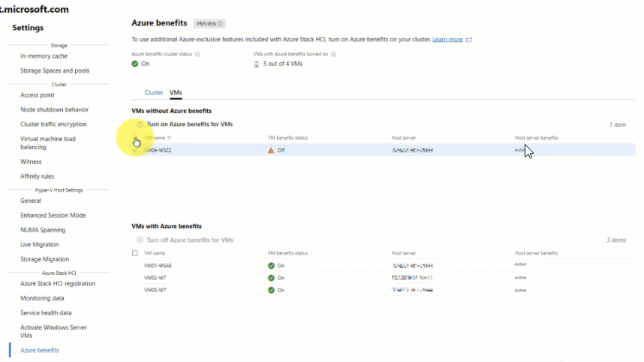
Task: Click the sort arrow next to VM name in VMs without Azure benefits
Action: click(x=169, y=138)
